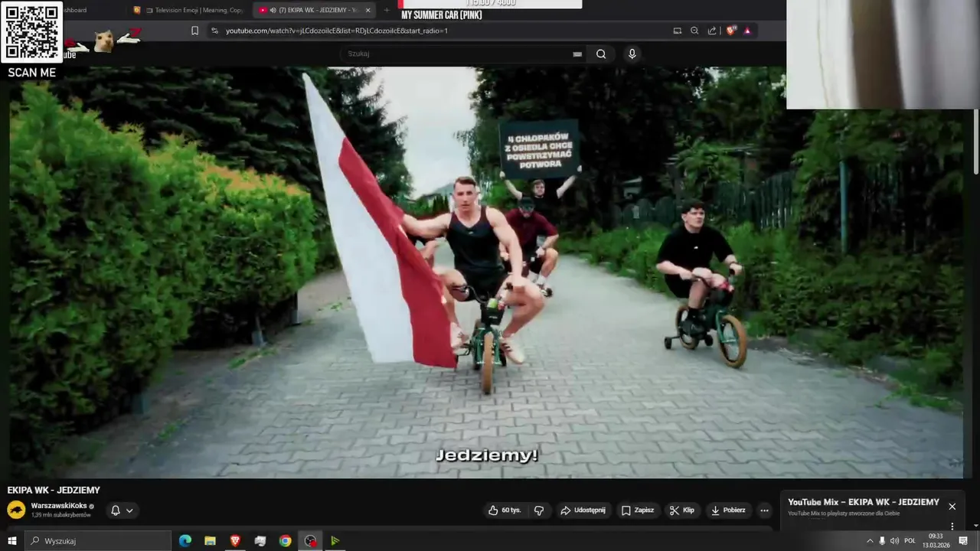The image size is (980, 551).
Task: Open the WarszawskiKoks channel name link
Action: (59, 506)
